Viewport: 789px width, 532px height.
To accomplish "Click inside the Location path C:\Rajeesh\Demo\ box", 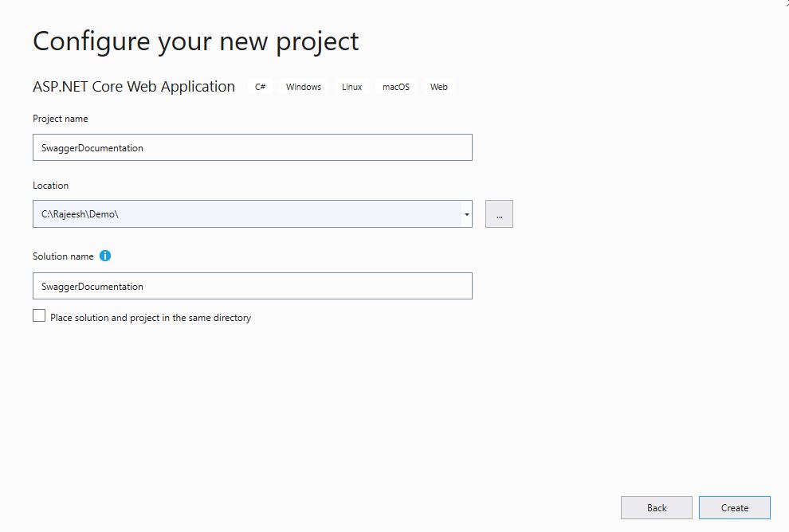I will (x=247, y=214).
